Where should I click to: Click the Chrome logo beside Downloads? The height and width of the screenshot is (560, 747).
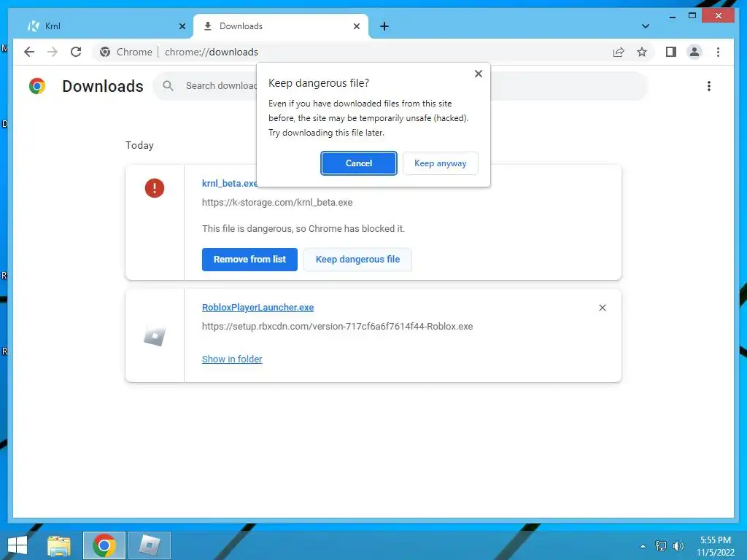point(37,86)
